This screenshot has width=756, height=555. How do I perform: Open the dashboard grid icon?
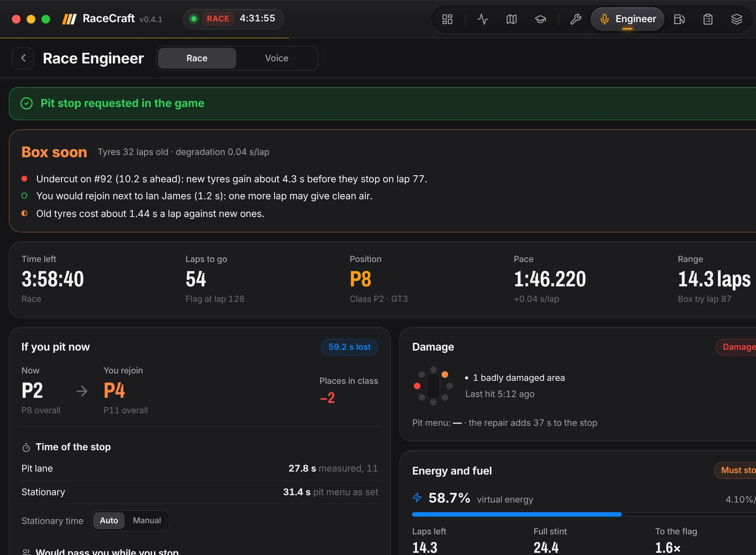point(447,19)
